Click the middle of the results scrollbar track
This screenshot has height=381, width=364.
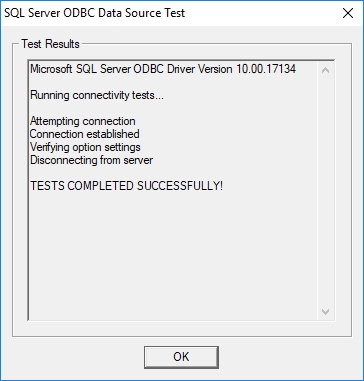click(x=325, y=191)
